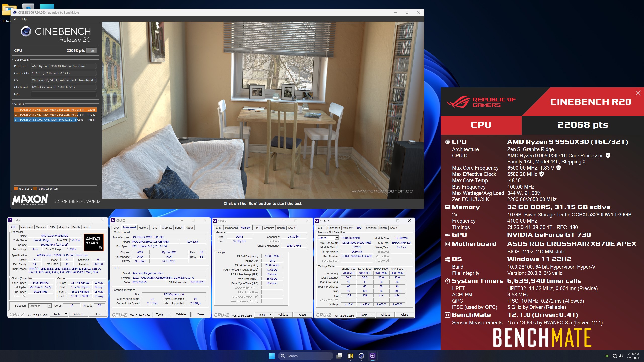Click the taskbar Search box
644x362 pixels.
point(306,356)
